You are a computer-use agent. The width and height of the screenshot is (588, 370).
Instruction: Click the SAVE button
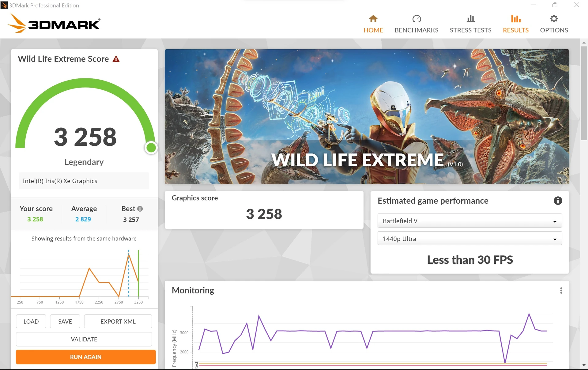(x=65, y=321)
